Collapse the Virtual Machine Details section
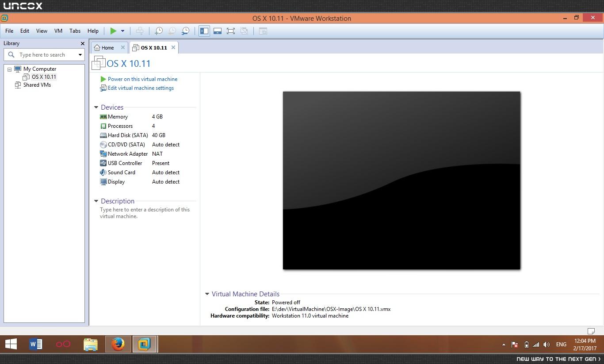Viewport: 604px width, 364px height. (207, 294)
